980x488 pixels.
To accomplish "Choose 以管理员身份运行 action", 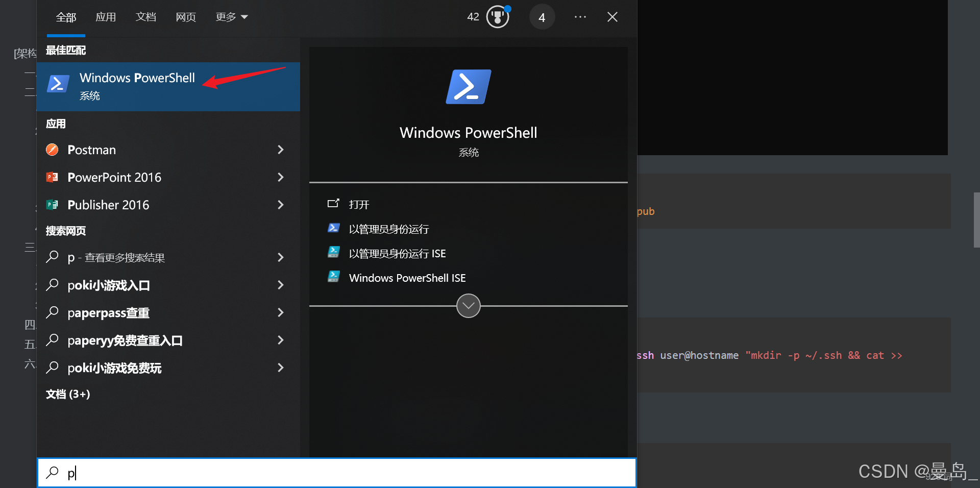I will (389, 229).
